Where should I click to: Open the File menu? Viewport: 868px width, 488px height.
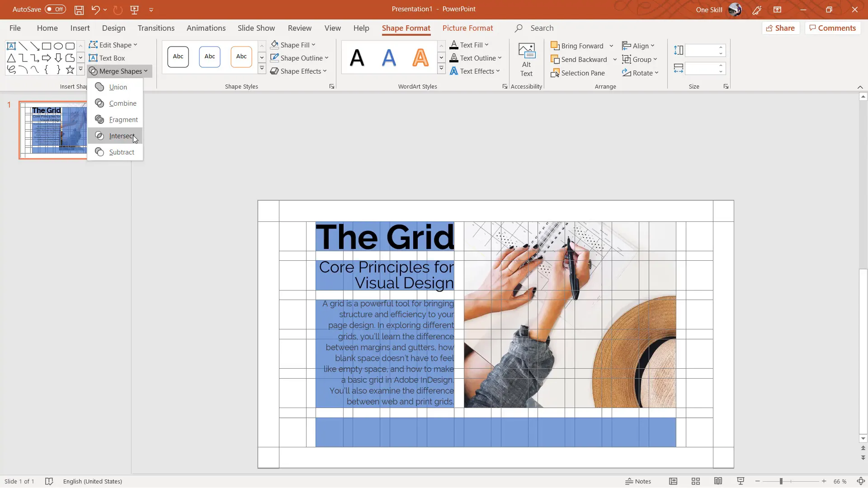click(x=15, y=28)
